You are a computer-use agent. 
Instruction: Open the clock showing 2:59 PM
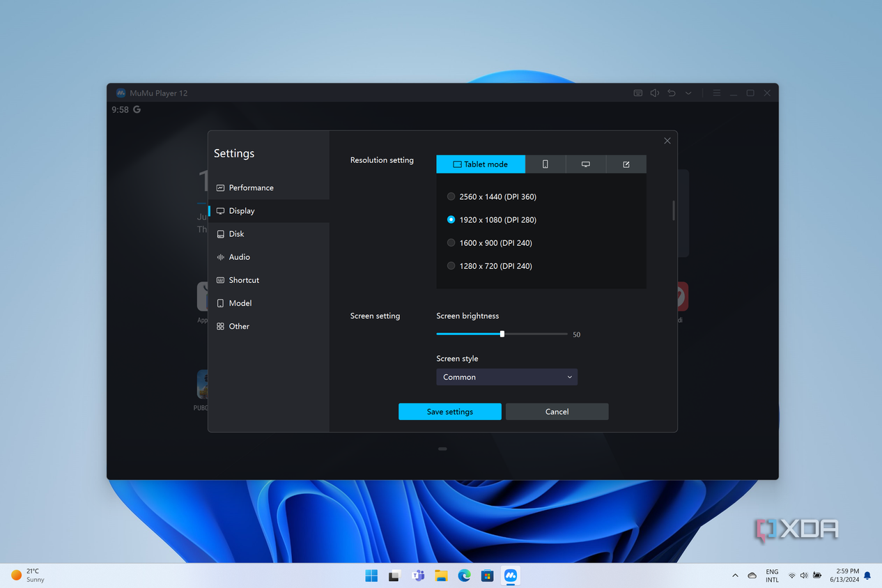tap(844, 575)
